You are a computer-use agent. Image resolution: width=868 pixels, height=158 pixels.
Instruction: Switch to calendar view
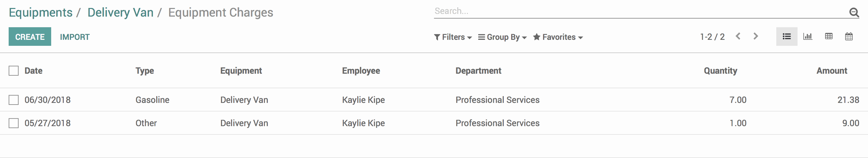(849, 37)
